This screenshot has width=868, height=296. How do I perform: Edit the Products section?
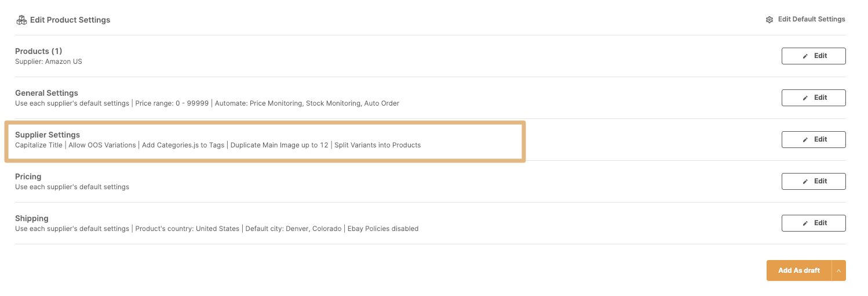[x=814, y=56]
